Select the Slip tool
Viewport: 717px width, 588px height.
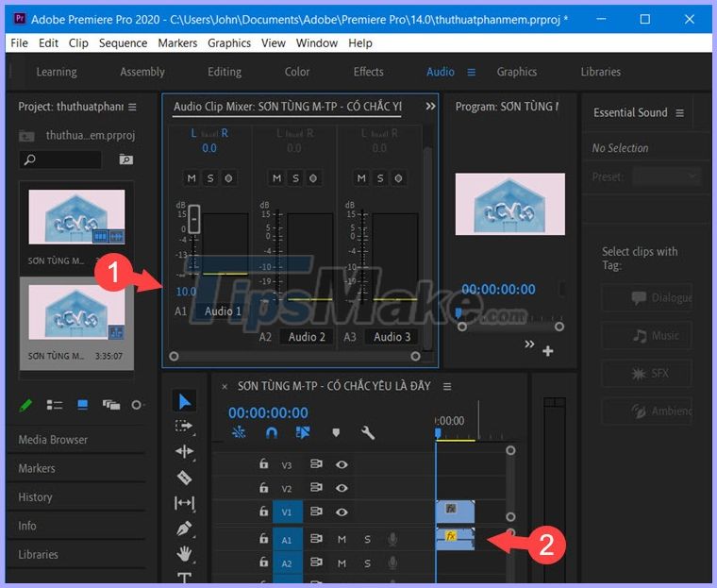coord(184,503)
